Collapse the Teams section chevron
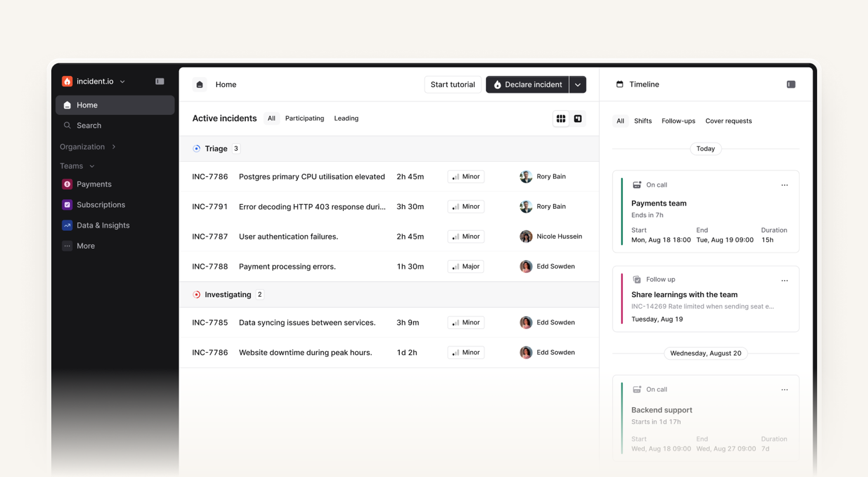 click(x=92, y=166)
